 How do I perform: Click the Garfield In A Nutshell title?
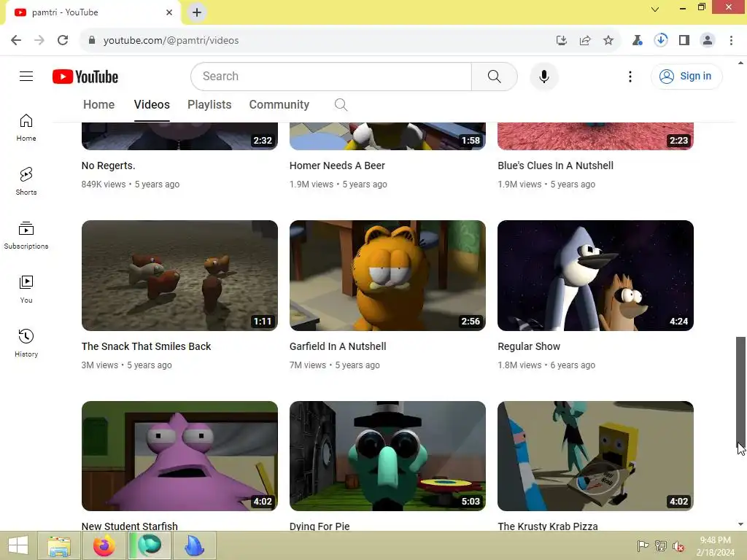tap(338, 346)
